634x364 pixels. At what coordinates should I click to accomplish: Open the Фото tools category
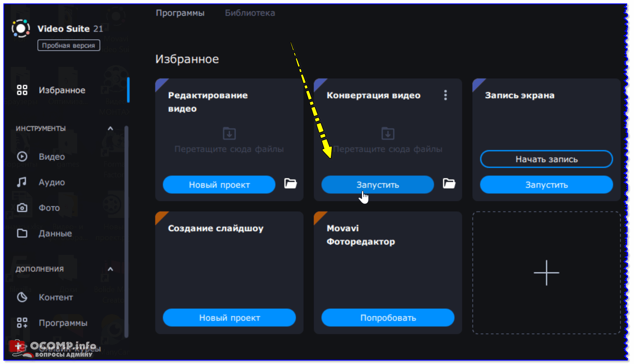coord(49,208)
